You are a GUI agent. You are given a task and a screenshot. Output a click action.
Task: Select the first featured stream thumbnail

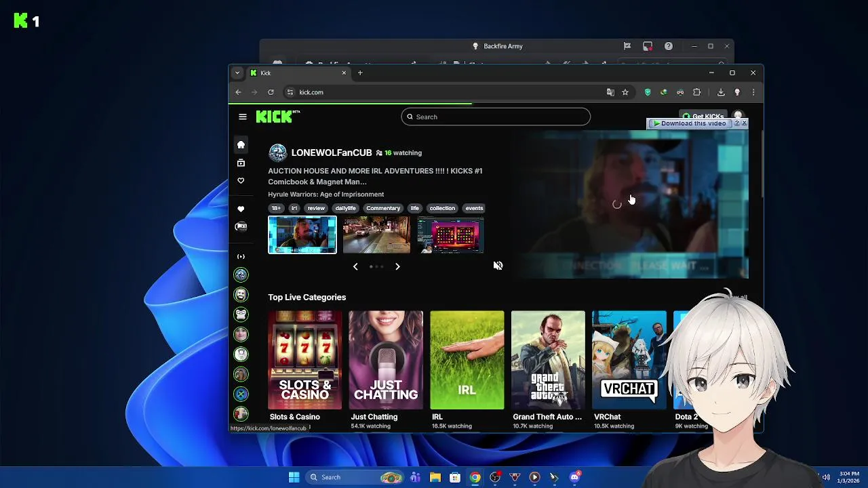click(x=302, y=235)
